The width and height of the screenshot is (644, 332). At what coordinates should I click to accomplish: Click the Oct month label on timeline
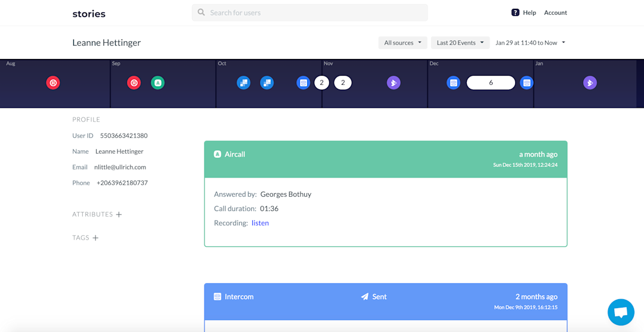(x=222, y=64)
